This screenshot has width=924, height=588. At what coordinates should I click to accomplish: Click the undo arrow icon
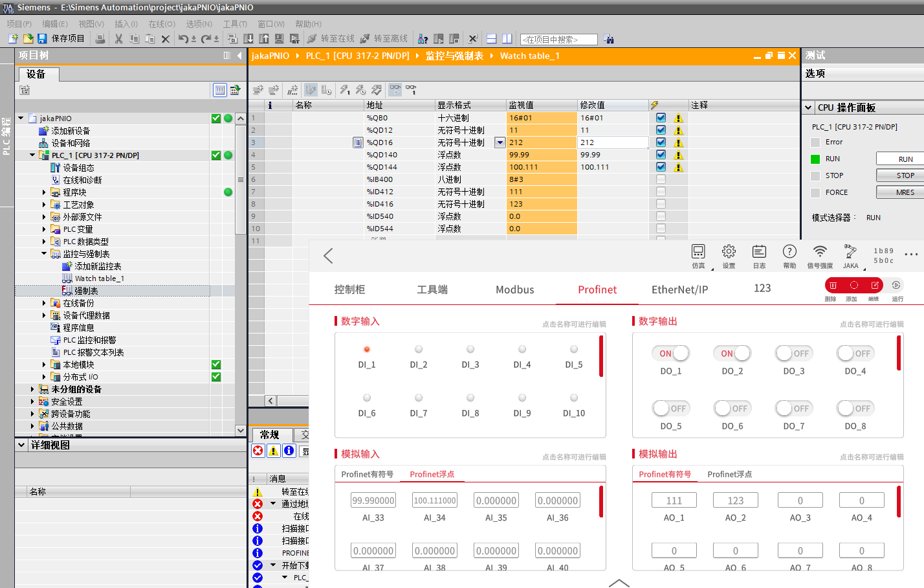tap(184, 39)
